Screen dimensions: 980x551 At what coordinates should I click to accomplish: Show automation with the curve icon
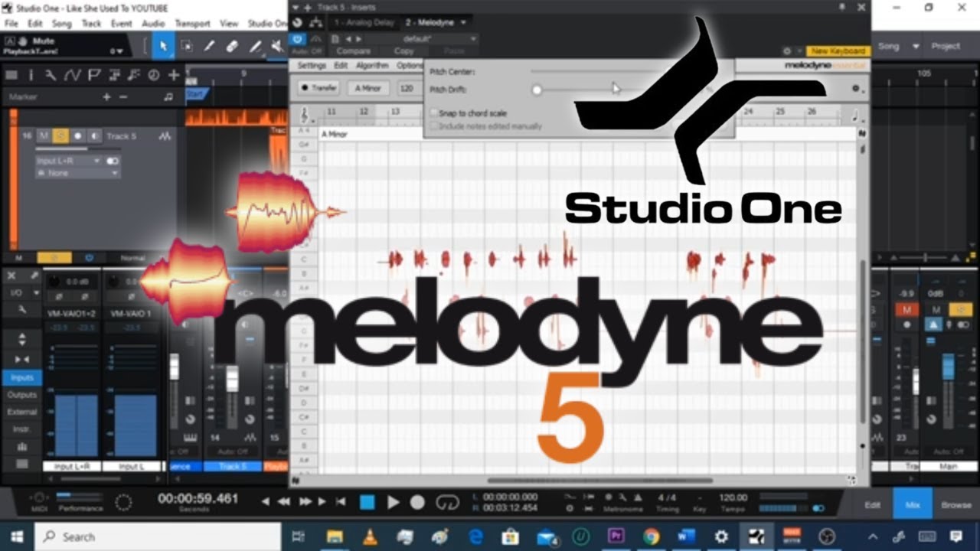pyautogui.click(x=72, y=75)
